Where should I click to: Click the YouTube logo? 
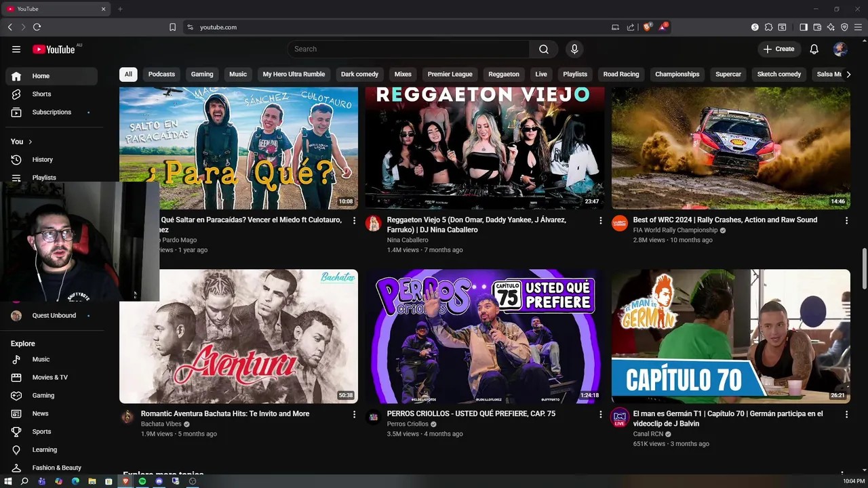[x=54, y=49]
